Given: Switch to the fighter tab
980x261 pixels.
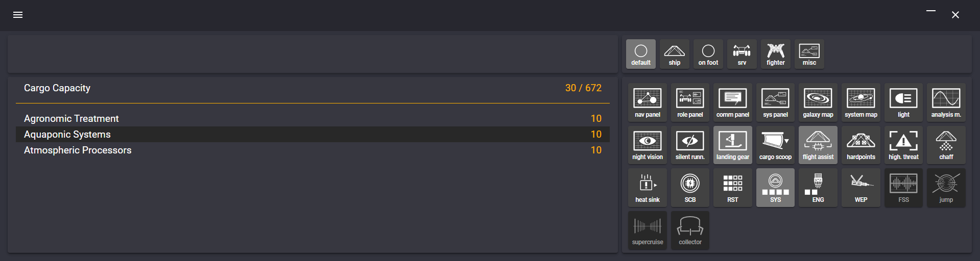Looking at the screenshot, I should 775,54.
